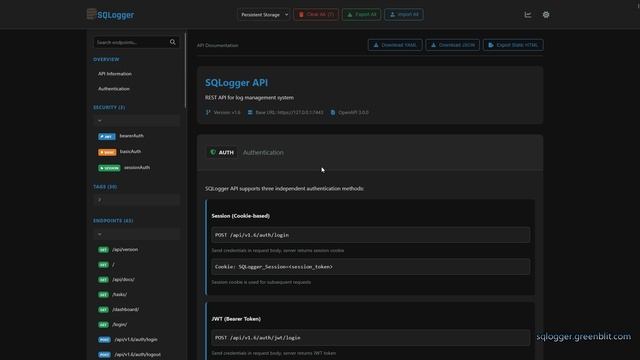Viewport: 640px width, 360px height.
Task: Open the /dashboard/ endpoint
Action: [125, 309]
